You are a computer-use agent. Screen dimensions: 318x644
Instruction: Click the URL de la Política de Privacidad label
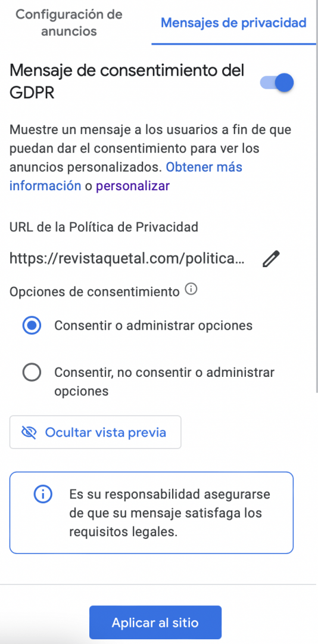[x=104, y=227]
